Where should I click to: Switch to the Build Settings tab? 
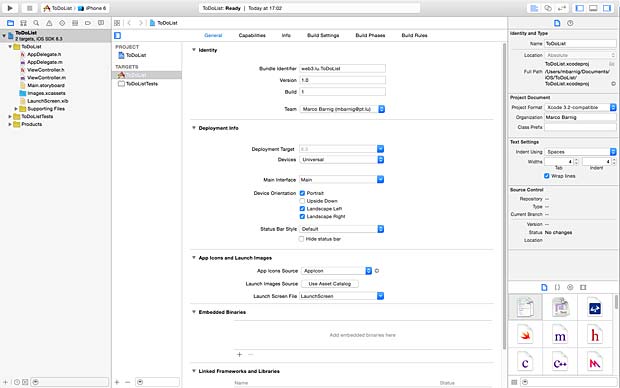pos(323,36)
